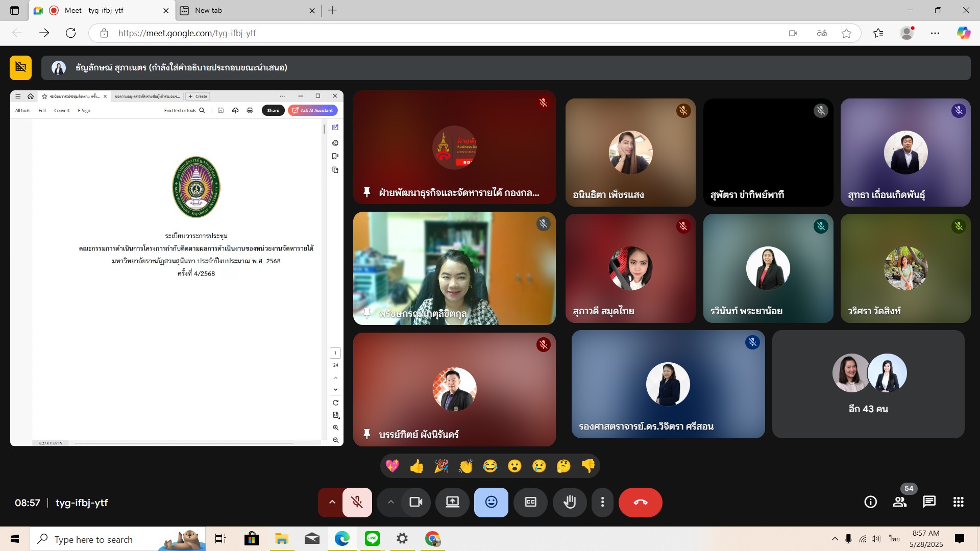
Task: Open the chat panel icon
Action: pyautogui.click(x=929, y=503)
